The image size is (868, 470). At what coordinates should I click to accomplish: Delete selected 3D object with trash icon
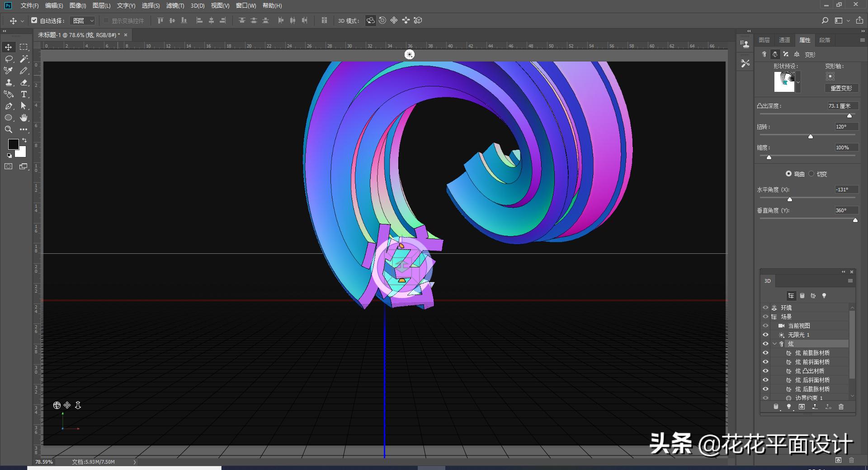point(841,407)
